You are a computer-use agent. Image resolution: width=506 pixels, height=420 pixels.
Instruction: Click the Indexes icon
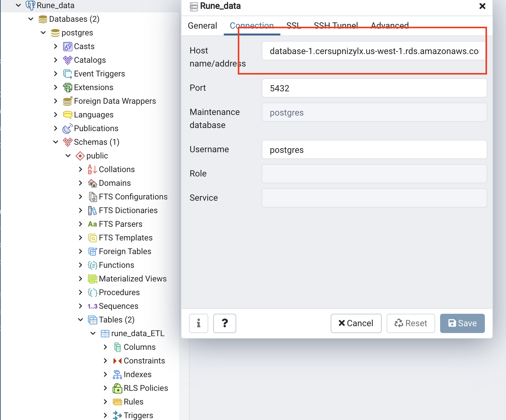(x=117, y=375)
